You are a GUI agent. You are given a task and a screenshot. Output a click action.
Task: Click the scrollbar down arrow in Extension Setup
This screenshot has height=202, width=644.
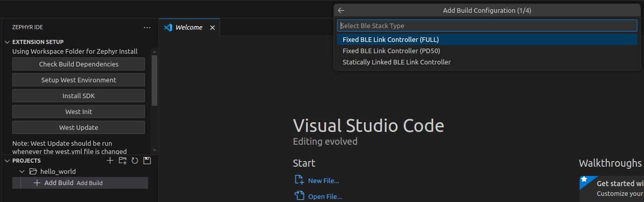tap(155, 150)
